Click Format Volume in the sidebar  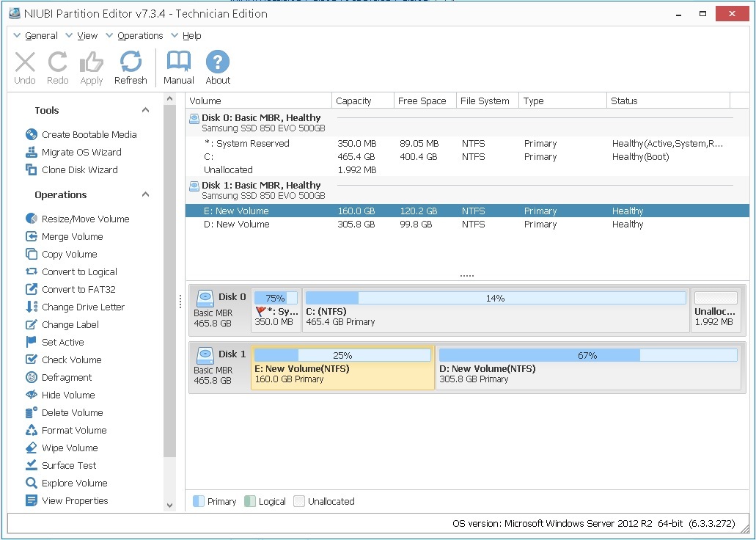tap(74, 430)
